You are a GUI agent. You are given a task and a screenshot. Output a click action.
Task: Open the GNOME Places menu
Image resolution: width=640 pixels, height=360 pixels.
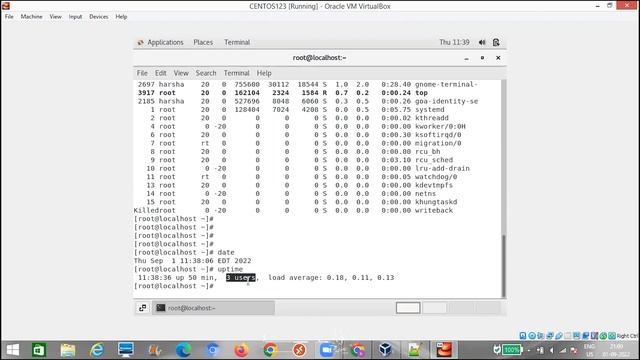click(x=203, y=42)
